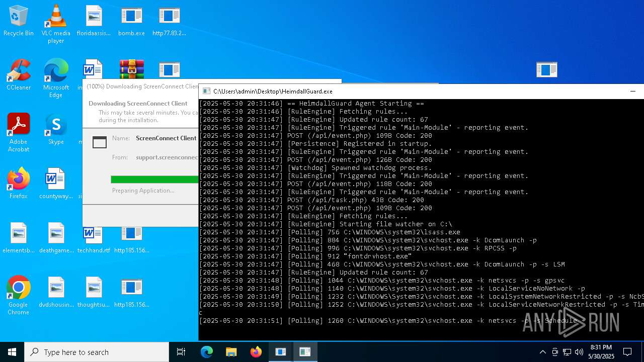Click the ScreenConnect download progress bar
Screen dimensions: 644x362
[x=154, y=179]
